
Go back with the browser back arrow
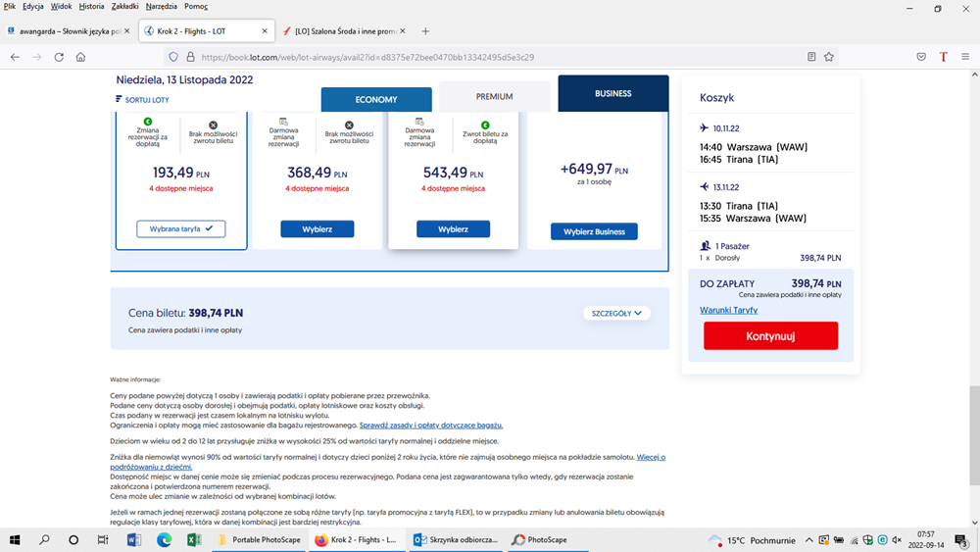(15, 57)
